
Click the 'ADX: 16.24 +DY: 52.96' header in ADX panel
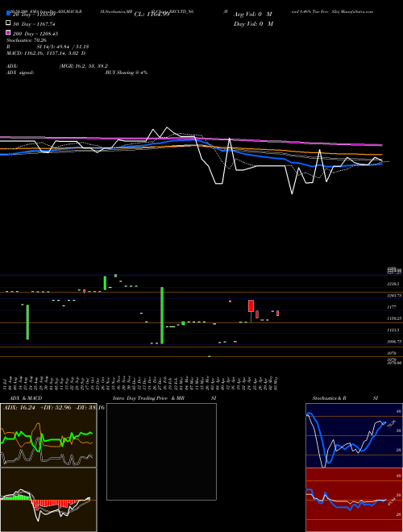[37, 408]
